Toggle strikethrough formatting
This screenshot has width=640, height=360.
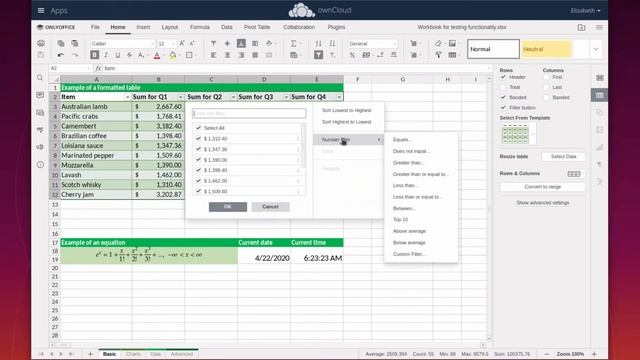pos(129,55)
